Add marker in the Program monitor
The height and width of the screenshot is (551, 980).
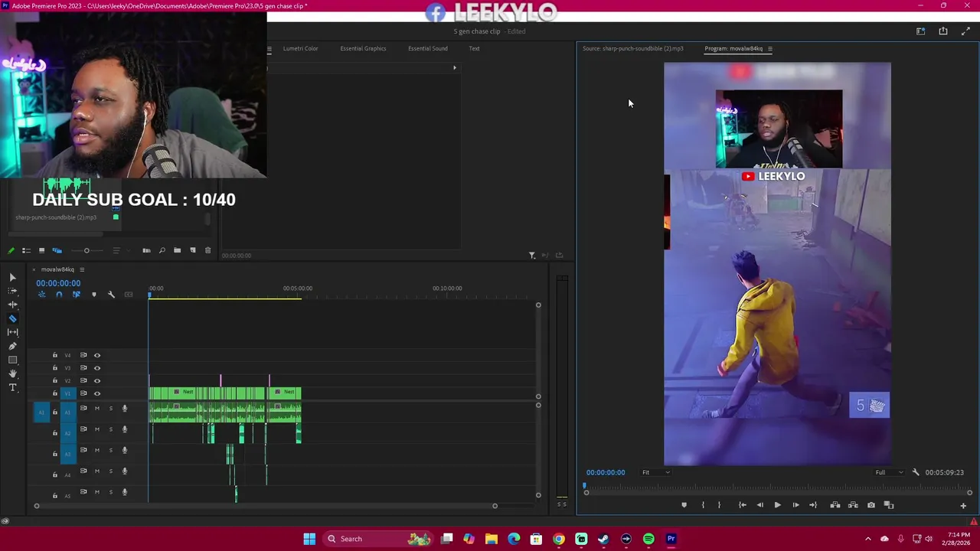coord(684,505)
